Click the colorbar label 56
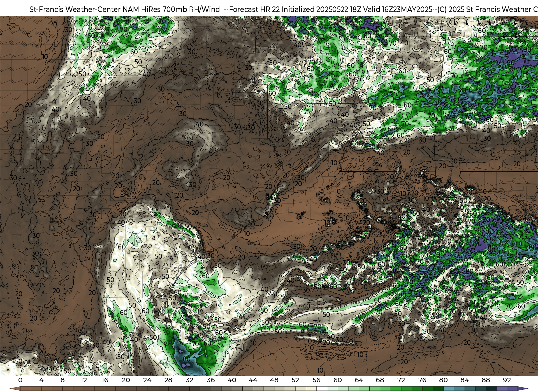This screenshot has height=392, width=538. click(x=317, y=380)
